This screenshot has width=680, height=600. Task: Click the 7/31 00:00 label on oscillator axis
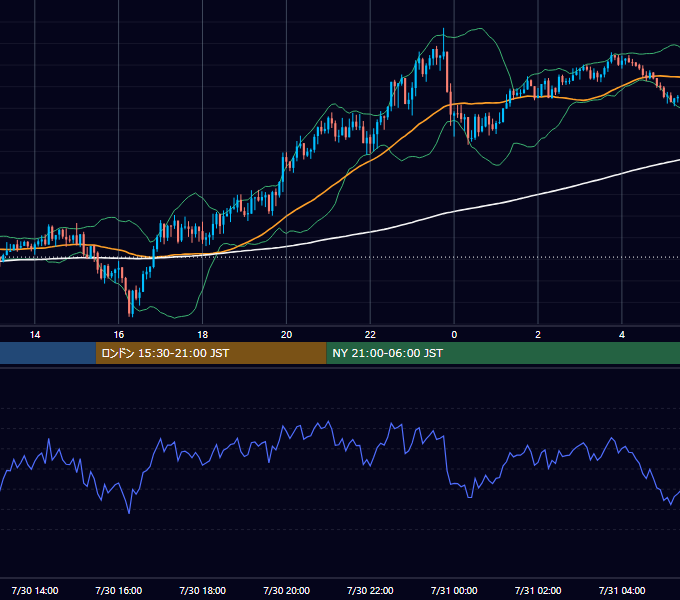[454, 590]
